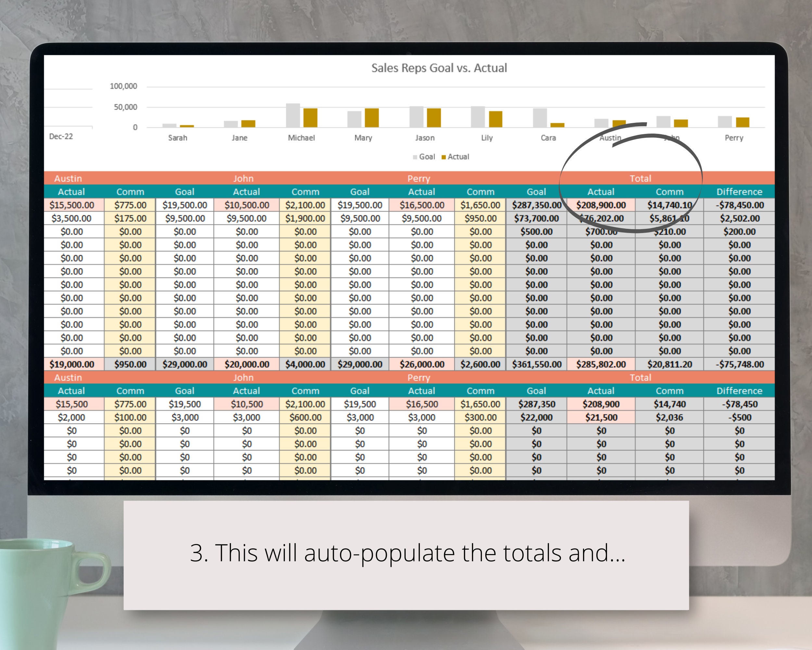This screenshot has height=650, width=812.
Task: Click the Cara label on the chart axis
Action: (548, 137)
